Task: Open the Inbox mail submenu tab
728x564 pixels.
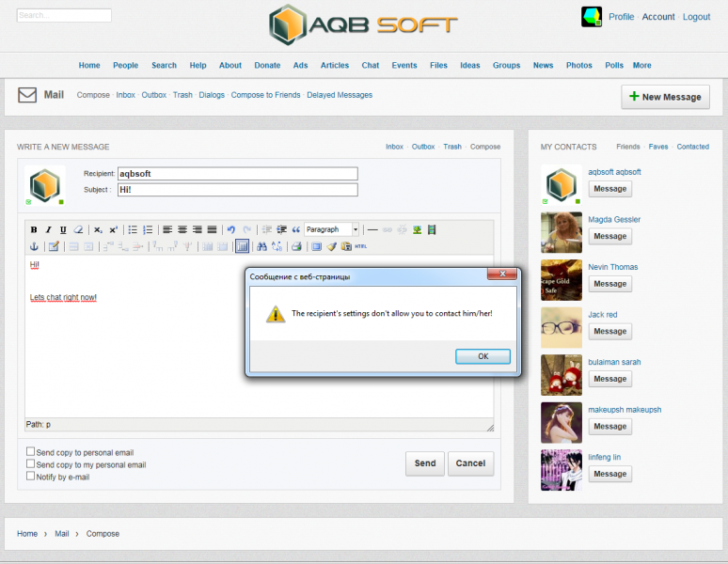Action: tap(125, 95)
